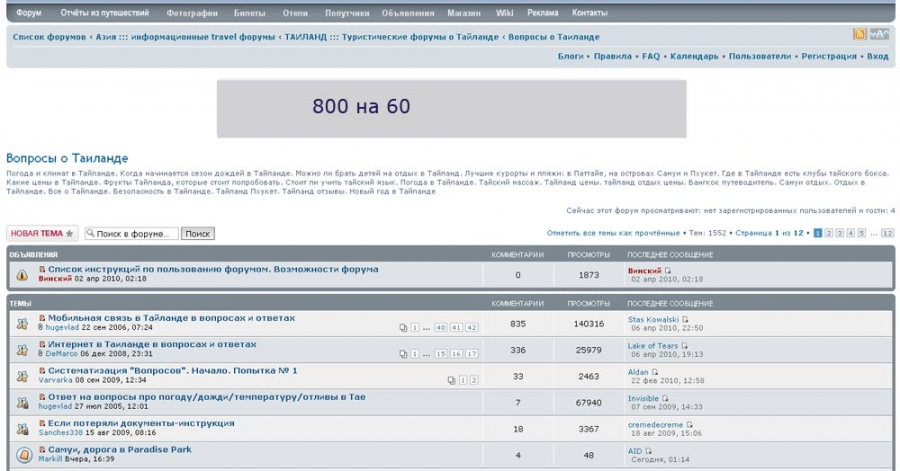Image resolution: width=900 pixels, height=471 pixels.
Task: Open the RSS feed icon
Action: click(859, 34)
